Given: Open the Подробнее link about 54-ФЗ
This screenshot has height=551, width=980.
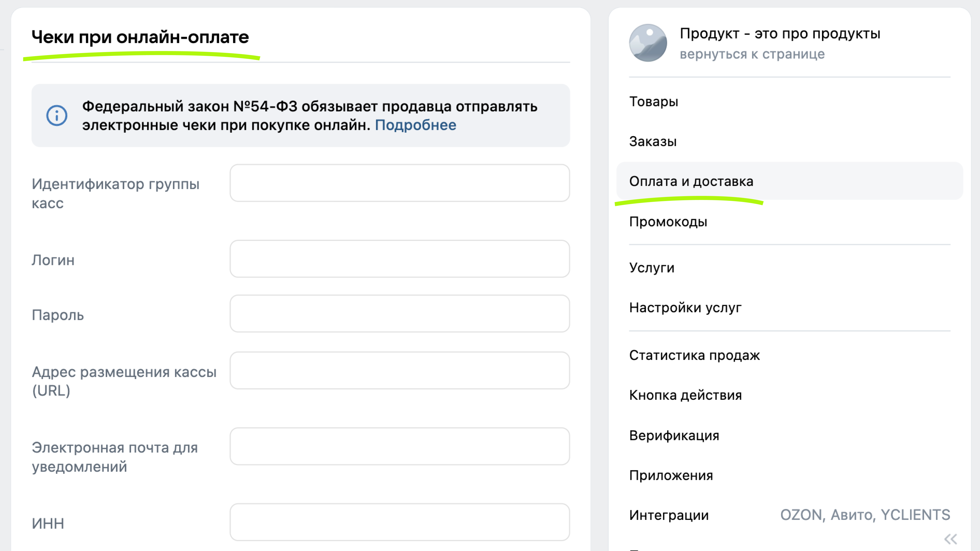Looking at the screenshot, I should click(x=415, y=125).
